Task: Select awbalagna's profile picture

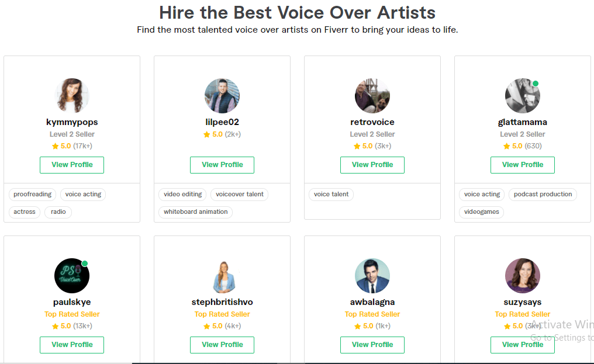Action: 372,276
